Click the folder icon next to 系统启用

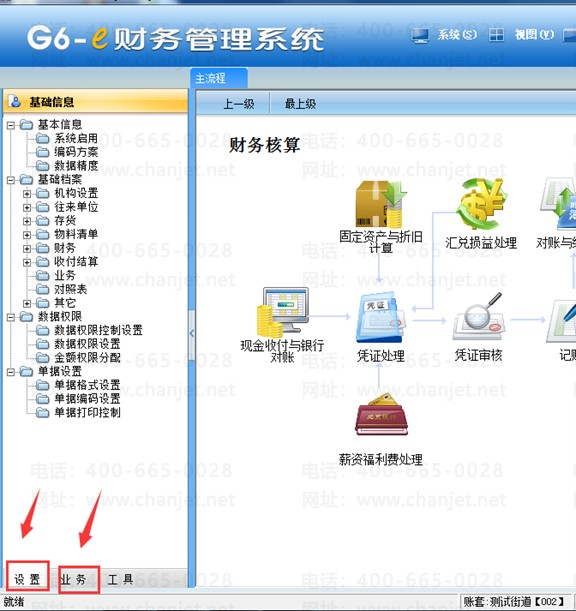coord(42,138)
